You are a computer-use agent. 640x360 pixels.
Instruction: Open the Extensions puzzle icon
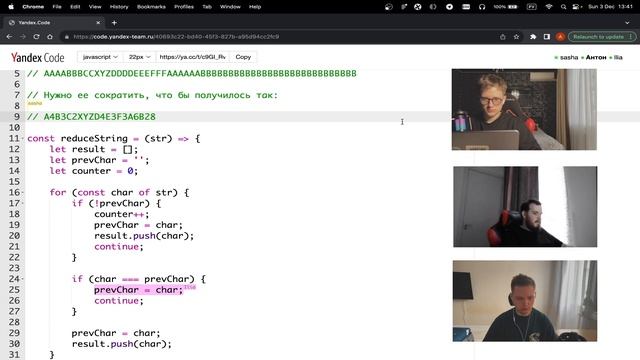[533, 37]
